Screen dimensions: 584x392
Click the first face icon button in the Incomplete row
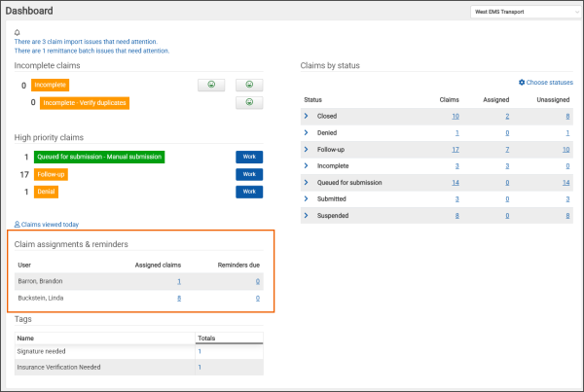point(211,85)
